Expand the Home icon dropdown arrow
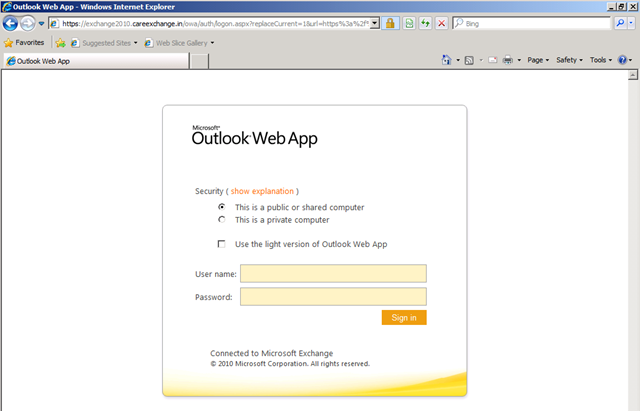The height and width of the screenshot is (411, 640). pos(458,60)
